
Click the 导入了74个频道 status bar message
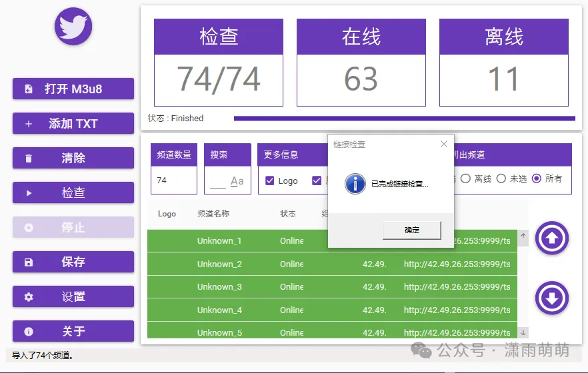(43, 356)
